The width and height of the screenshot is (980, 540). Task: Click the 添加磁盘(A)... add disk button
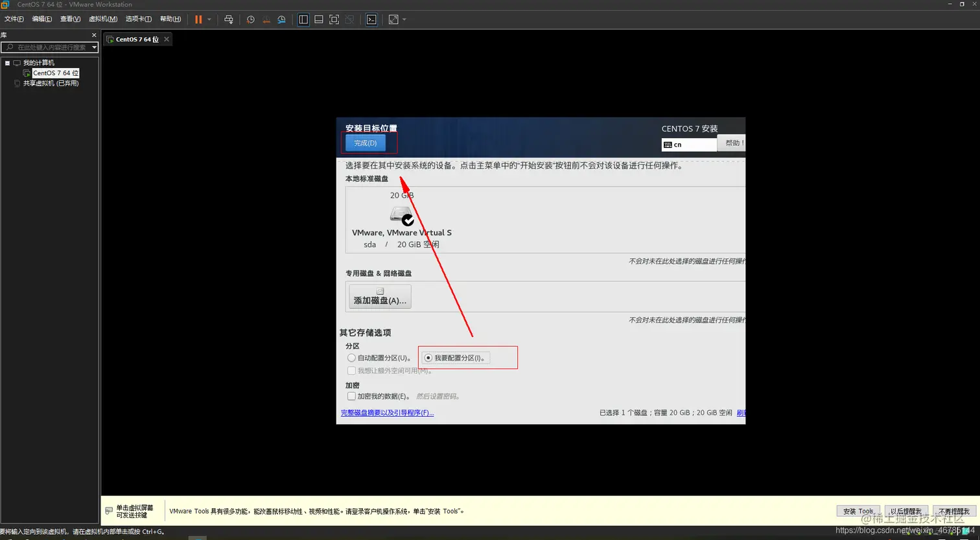tap(380, 297)
